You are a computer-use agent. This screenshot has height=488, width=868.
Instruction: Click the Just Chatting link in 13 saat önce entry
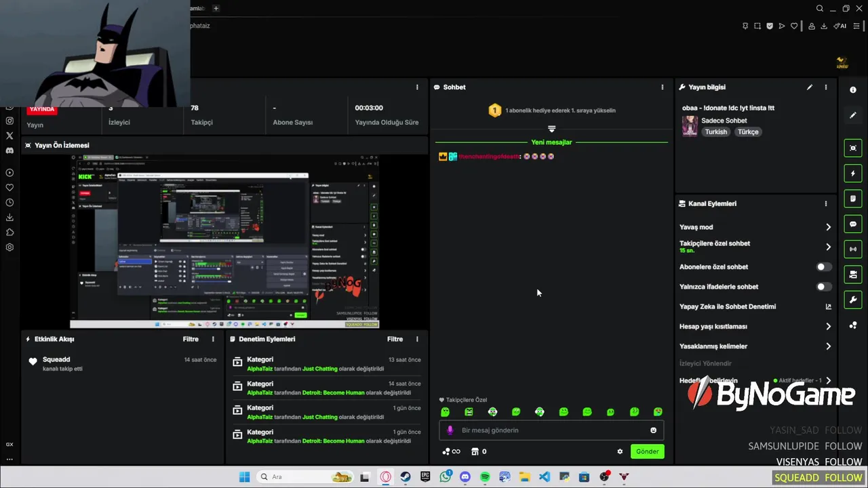320,369
